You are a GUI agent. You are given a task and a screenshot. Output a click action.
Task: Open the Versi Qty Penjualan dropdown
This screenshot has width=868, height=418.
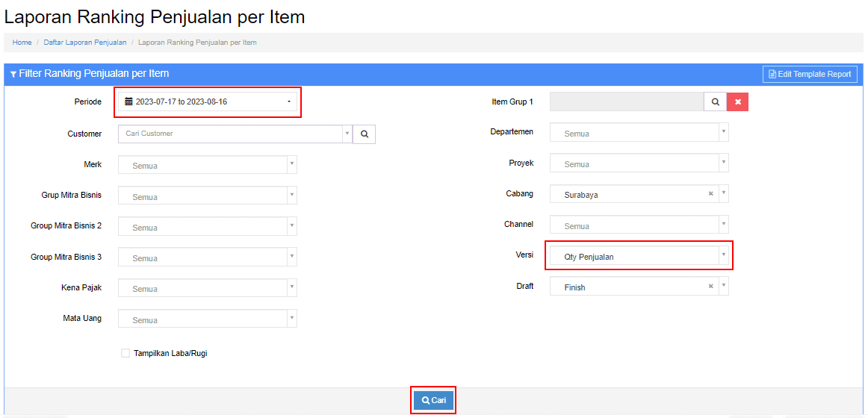(x=639, y=256)
